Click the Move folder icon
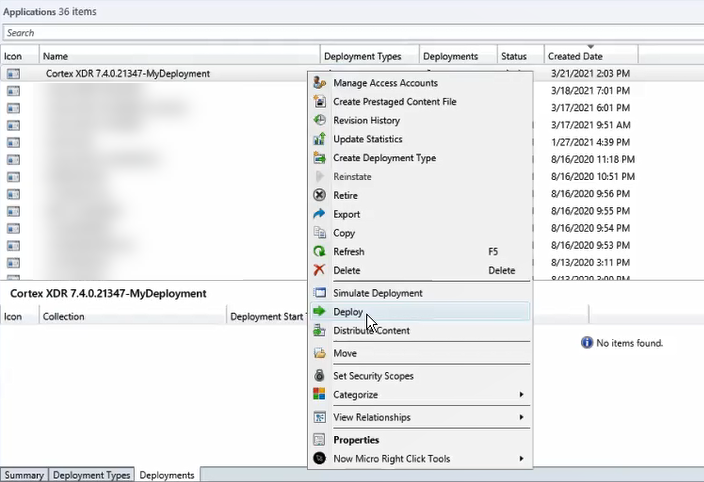The image size is (704, 482). [319, 353]
